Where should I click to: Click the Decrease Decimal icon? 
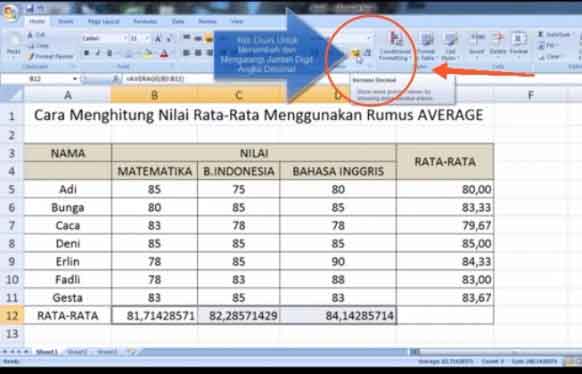click(367, 53)
